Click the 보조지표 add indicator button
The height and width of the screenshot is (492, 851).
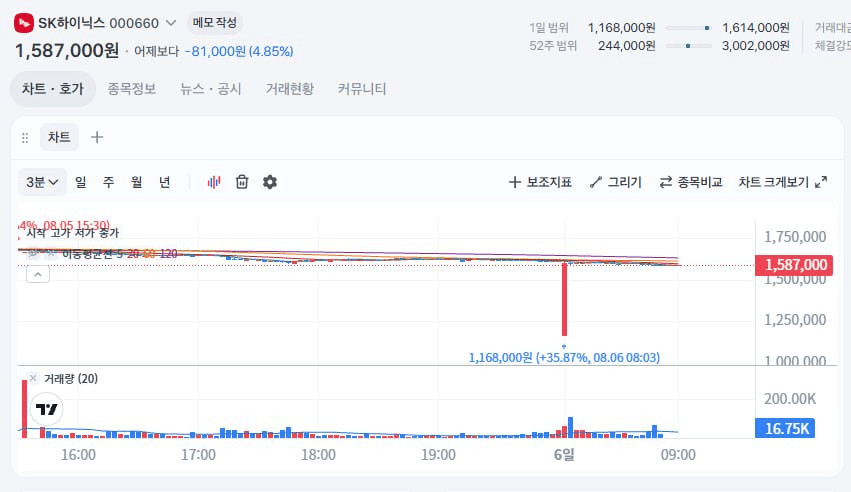[540, 182]
